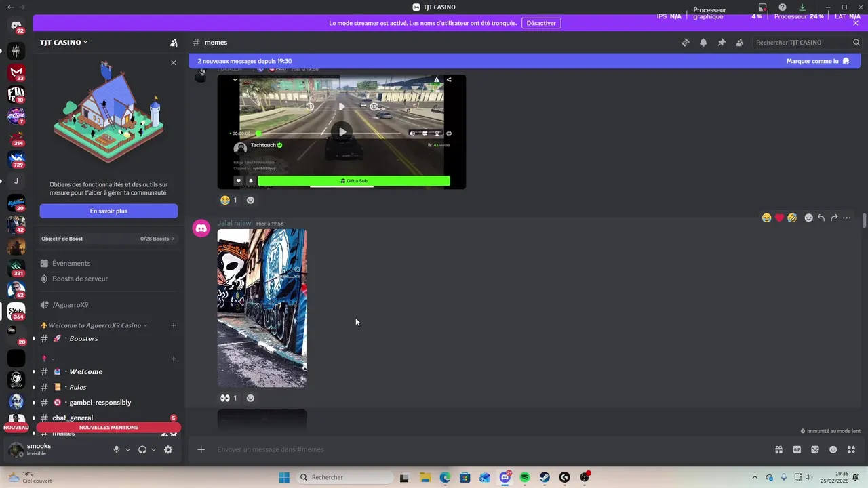Viewport: 868px width, 488px height.
Task: Click the NOUVELLES MENTIONS banner
Action: tap(108, 428)
